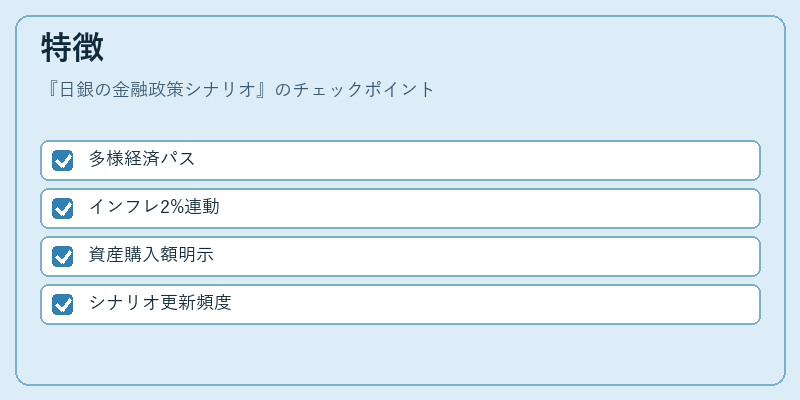800x400 pixels.
Task: Uncheck the 多様経済パス checkbox
Action: (x=62, y=160)
